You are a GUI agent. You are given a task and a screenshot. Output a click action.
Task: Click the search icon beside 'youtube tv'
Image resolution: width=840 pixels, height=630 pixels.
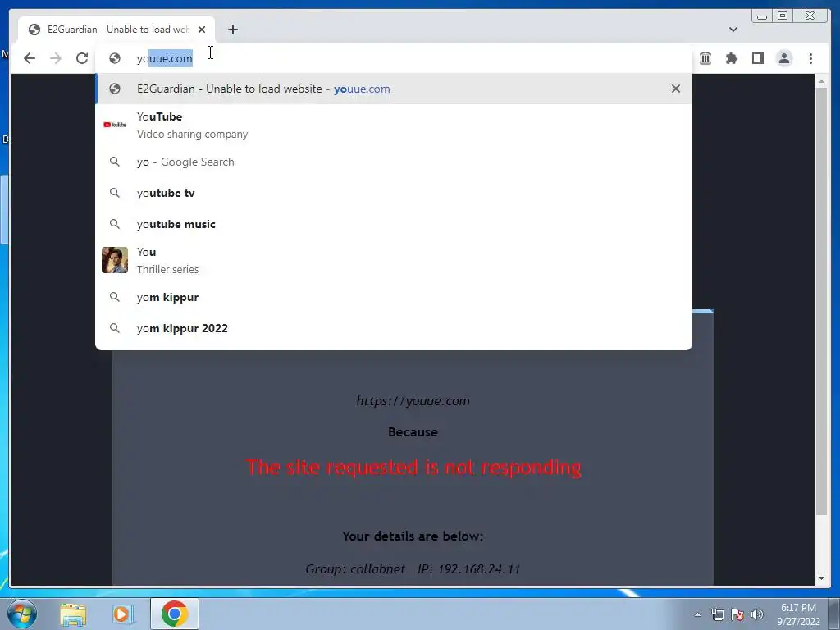click(115, 193)
